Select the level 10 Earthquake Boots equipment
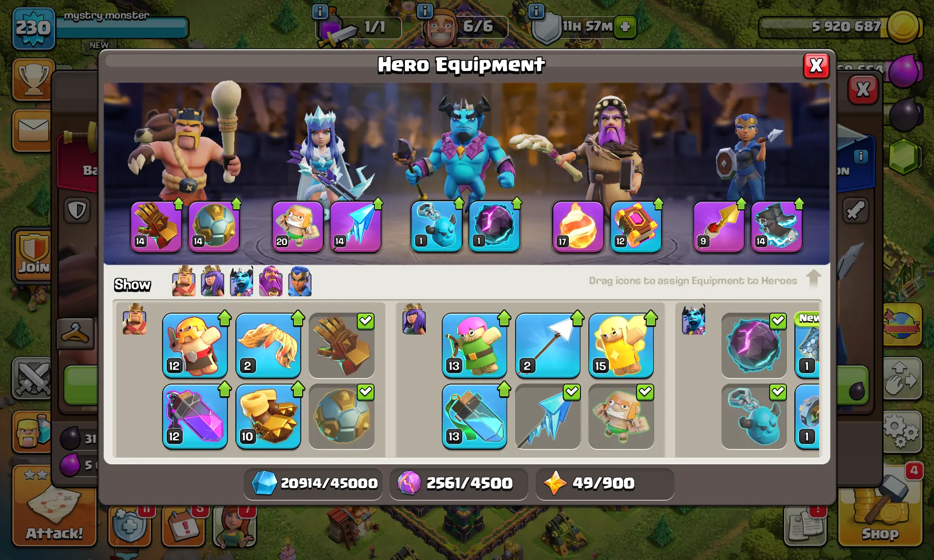 (x=268, y=416)
